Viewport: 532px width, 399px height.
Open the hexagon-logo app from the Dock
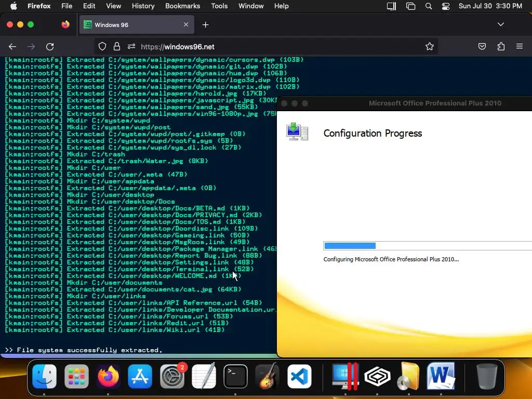point(377,376)
